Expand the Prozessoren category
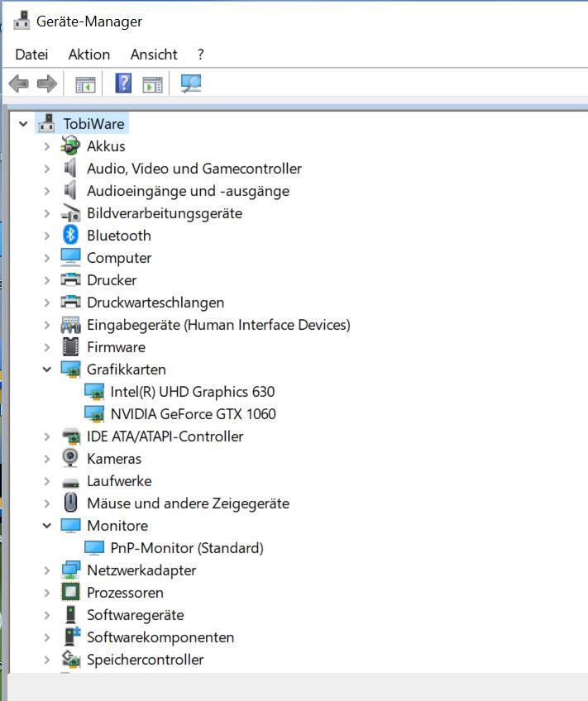The height and width of the screenshot is (701, 588). (46, 593)
